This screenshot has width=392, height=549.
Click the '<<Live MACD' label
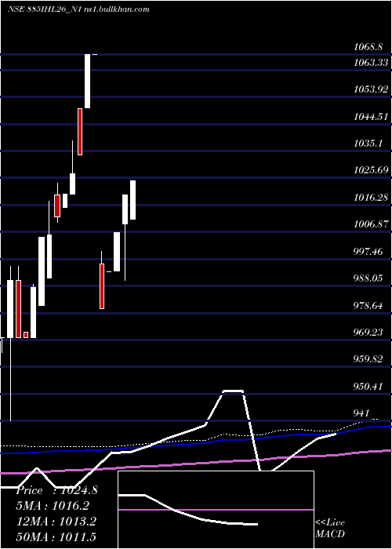330,528
